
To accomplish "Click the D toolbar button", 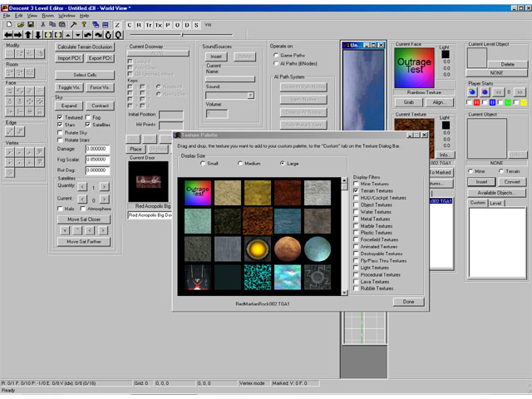I will 186,25.
